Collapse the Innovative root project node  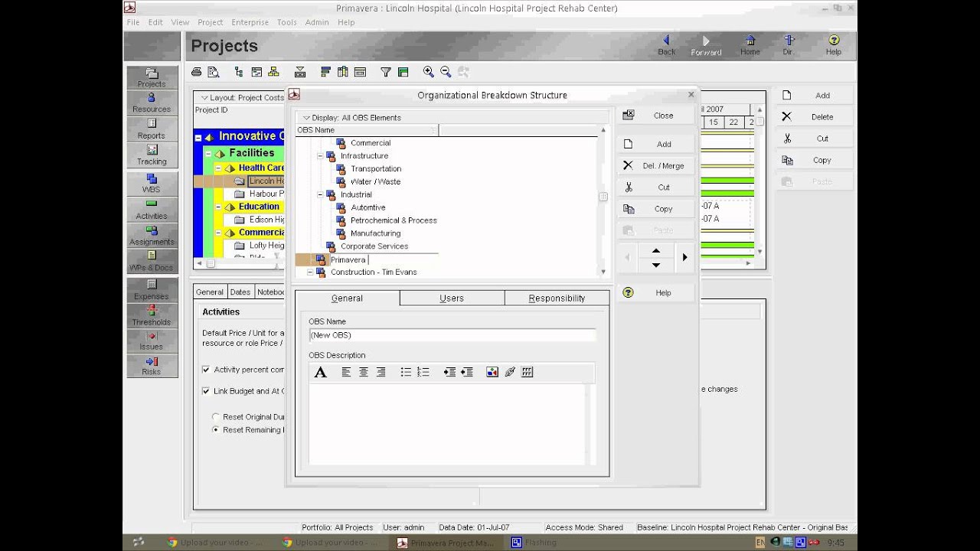pos(198,138)
